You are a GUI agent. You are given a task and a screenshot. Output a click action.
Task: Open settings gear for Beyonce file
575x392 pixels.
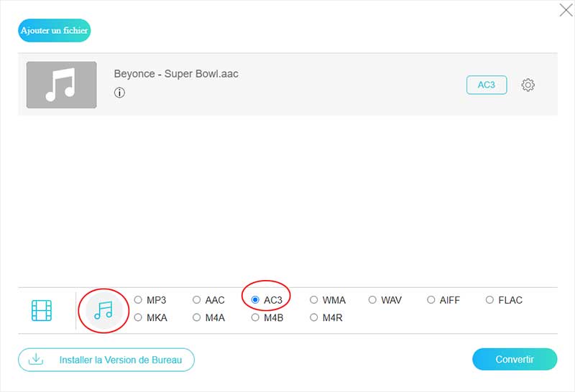(x=528, y=85)
